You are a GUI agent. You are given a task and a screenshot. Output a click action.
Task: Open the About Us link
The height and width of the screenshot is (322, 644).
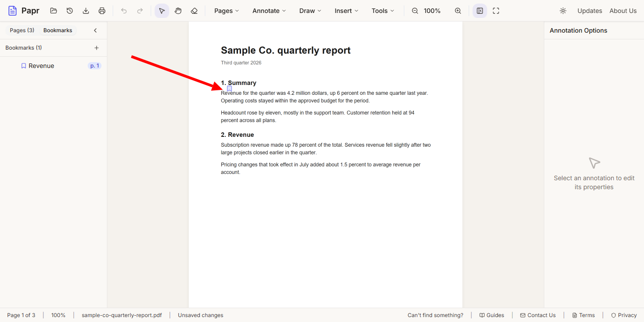pyautogui.click(x=623, y=11)
